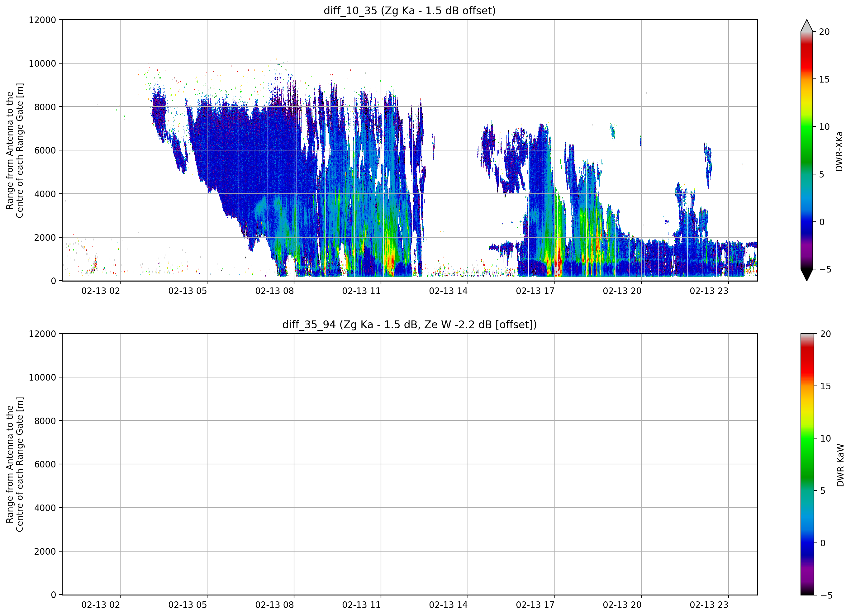Click the top colorbar 0 tick label
Viewport: 851px width, 616px height.
click(822, 222)
